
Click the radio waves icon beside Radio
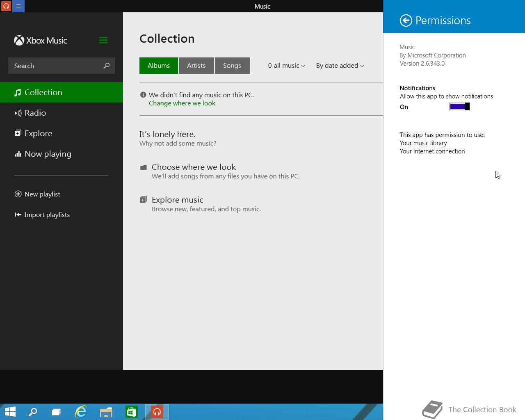18,113
